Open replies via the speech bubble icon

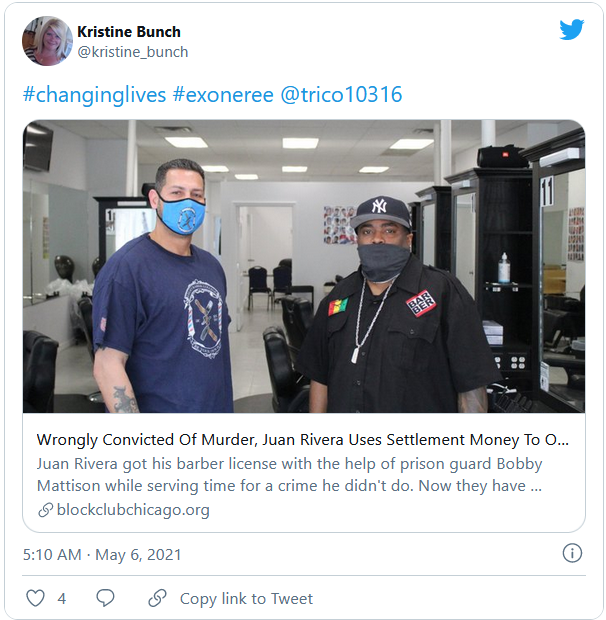tap(105, 598)
